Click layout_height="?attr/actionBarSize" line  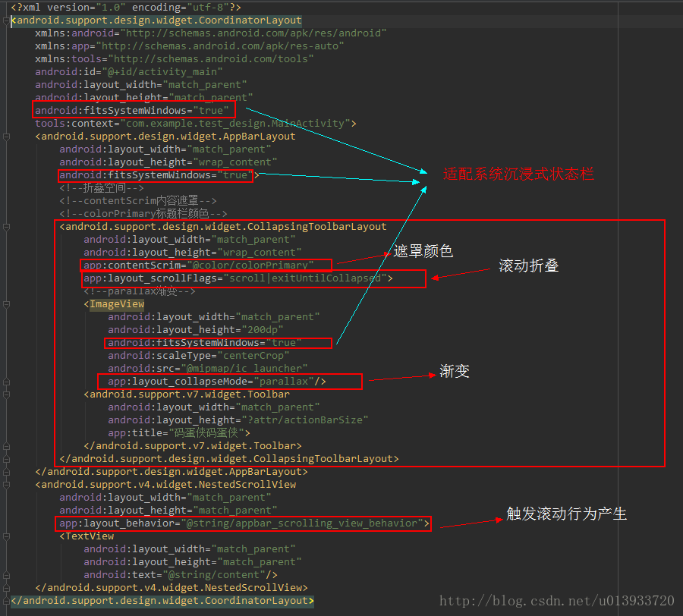[x=238, y=420]
